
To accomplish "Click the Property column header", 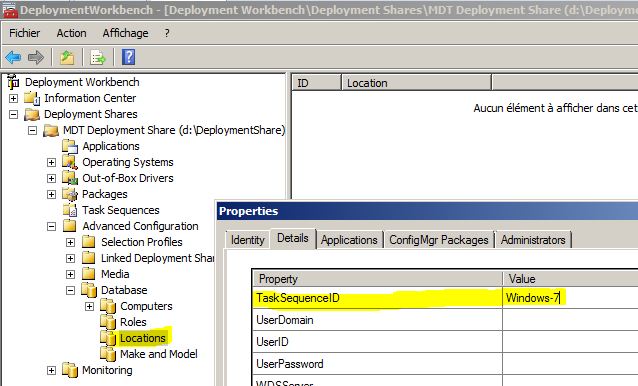I will pos(378,279).
